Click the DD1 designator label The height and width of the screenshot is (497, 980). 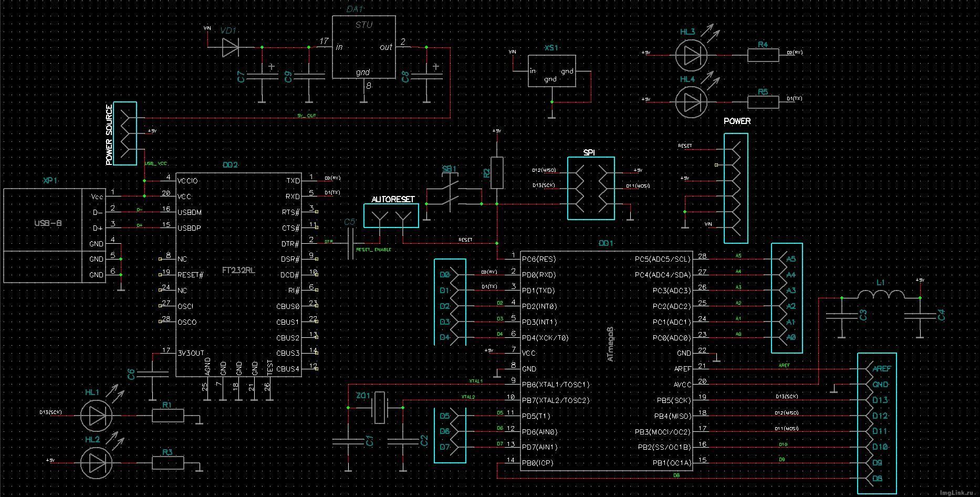606,244
